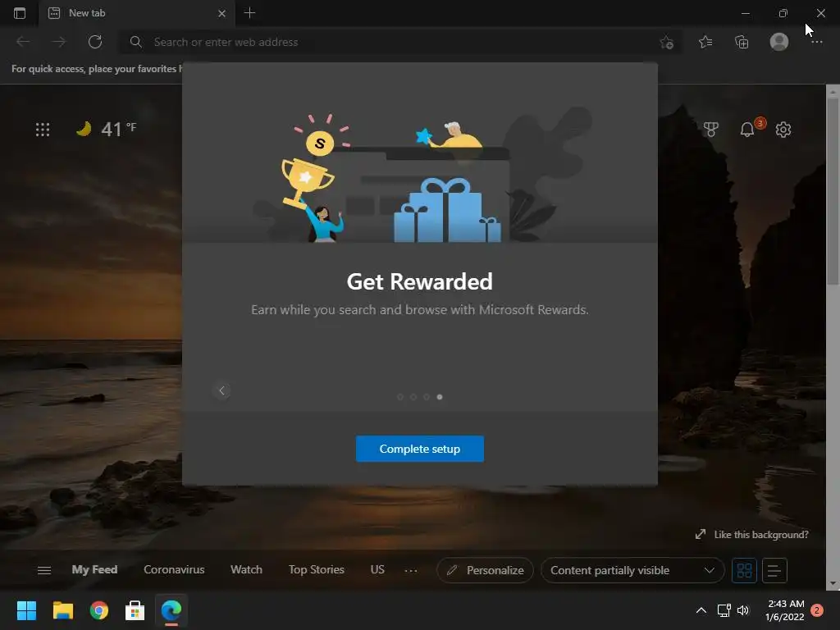The height and width of the screenshot is (630, 840).
Task: Open the profile avatar menu
Action: tap(779, 42)
